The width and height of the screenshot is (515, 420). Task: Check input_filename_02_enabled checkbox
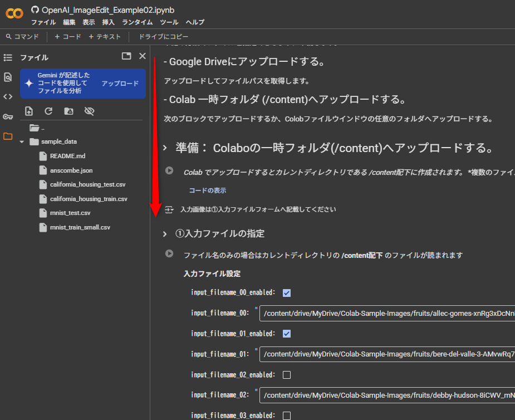(x=287, y=375)
